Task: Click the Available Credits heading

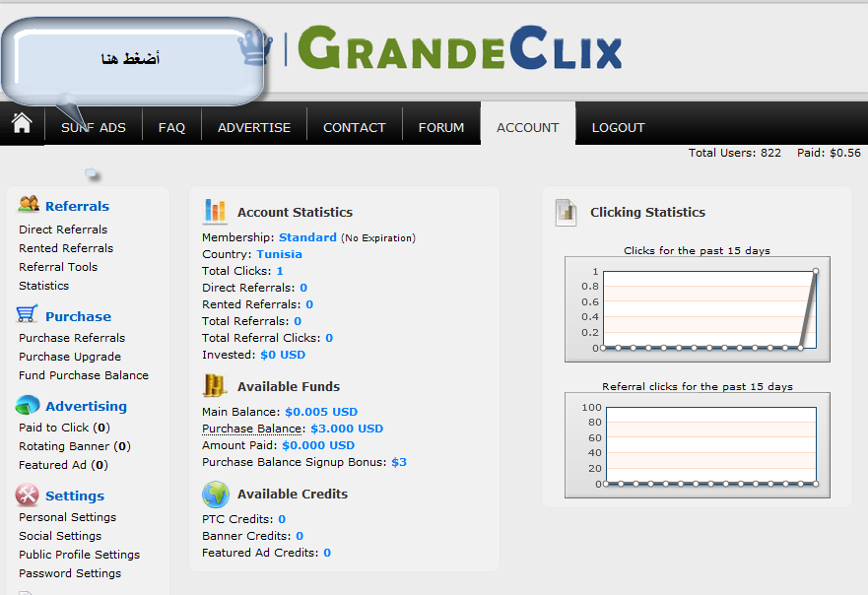Action: [293, 494]
